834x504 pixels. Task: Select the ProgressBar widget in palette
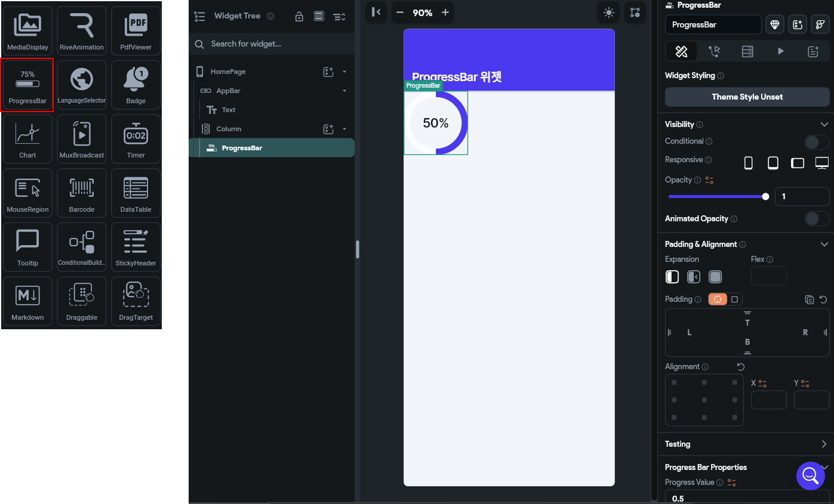tap(27, 85)
